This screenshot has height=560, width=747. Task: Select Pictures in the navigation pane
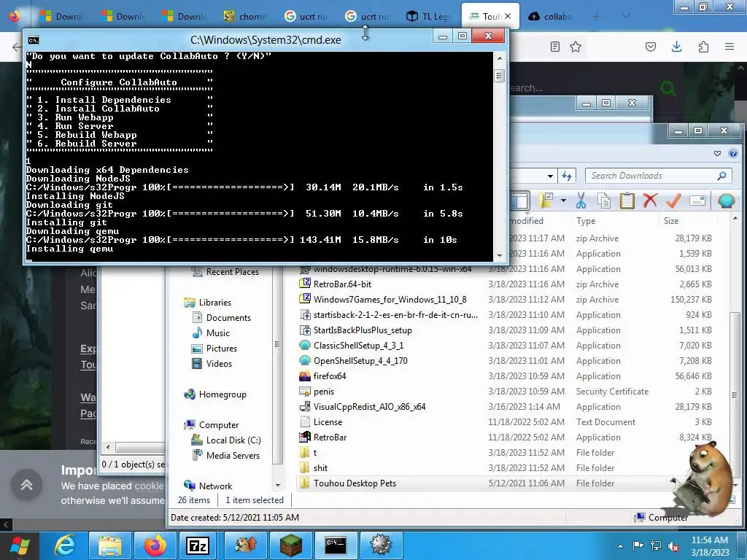(x=222, y=348)
